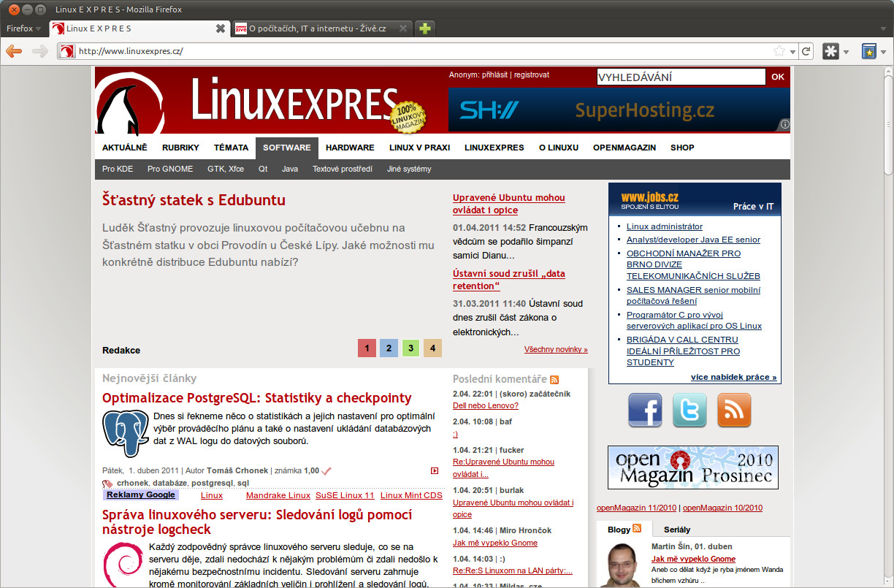Open the openMagazin Prosinec 2010 banner

pyautogui.click(x=693, y=467)
